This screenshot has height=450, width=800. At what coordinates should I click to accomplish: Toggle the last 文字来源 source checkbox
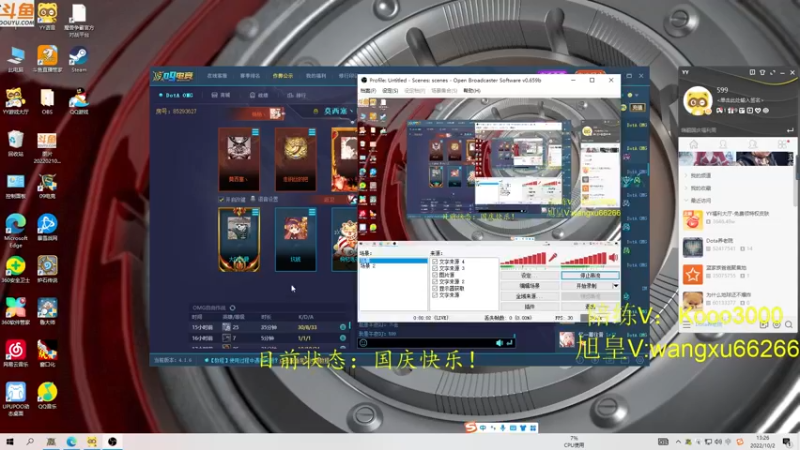pos(435,295)
